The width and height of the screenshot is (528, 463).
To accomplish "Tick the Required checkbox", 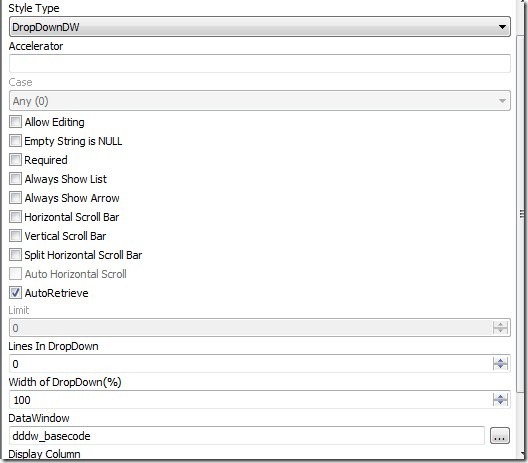I will [15, 160].
